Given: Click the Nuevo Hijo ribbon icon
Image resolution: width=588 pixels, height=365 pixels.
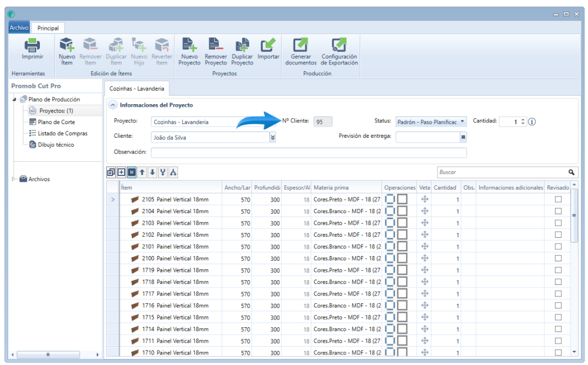Looking at the screenshot, I should pos(139,45).
